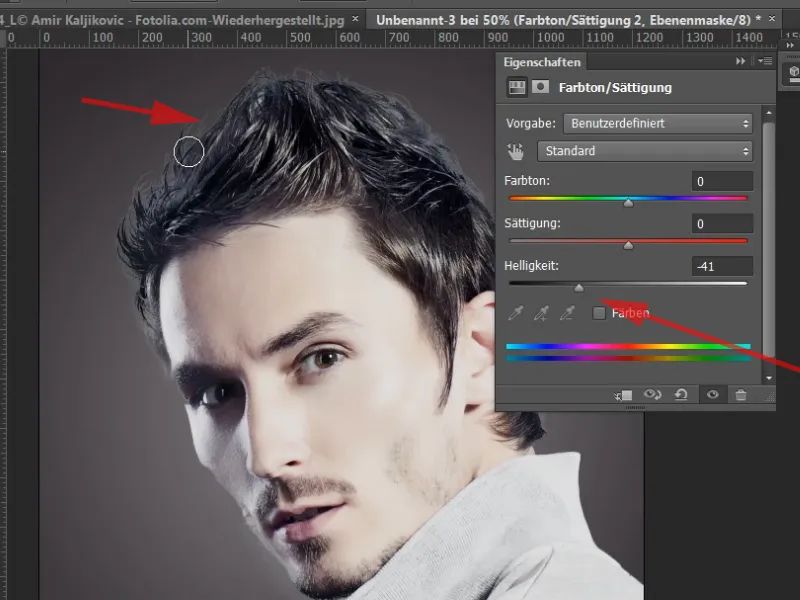This screenshot has height=600, width=800.
Task: Click the upper color spectrum bar
Action: [628, 346]
